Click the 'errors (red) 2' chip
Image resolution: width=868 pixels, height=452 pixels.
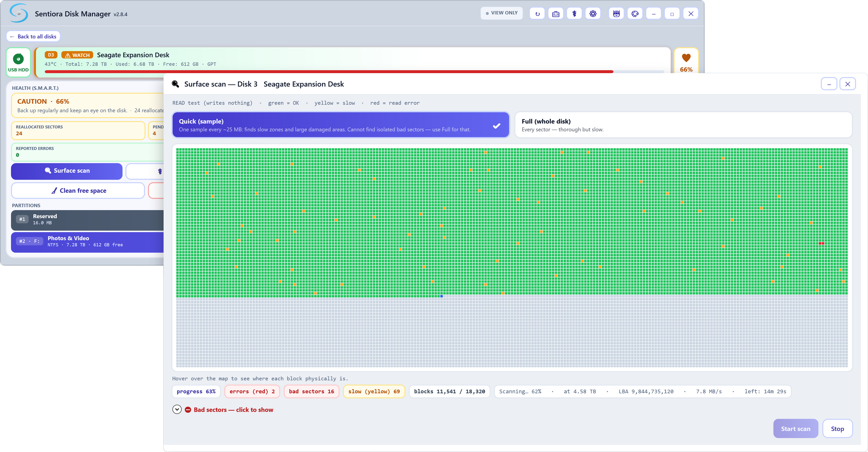[x=252, y=391]
